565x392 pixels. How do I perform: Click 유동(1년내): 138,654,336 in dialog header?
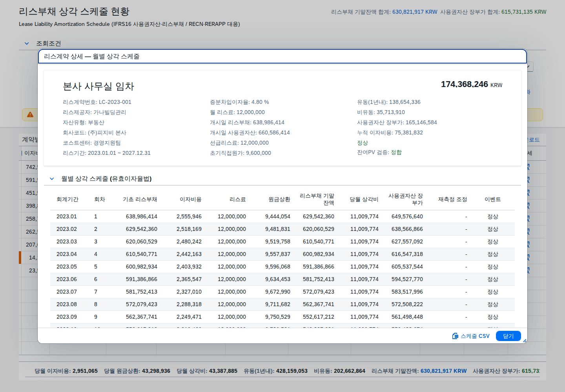[x=389, y=102]
